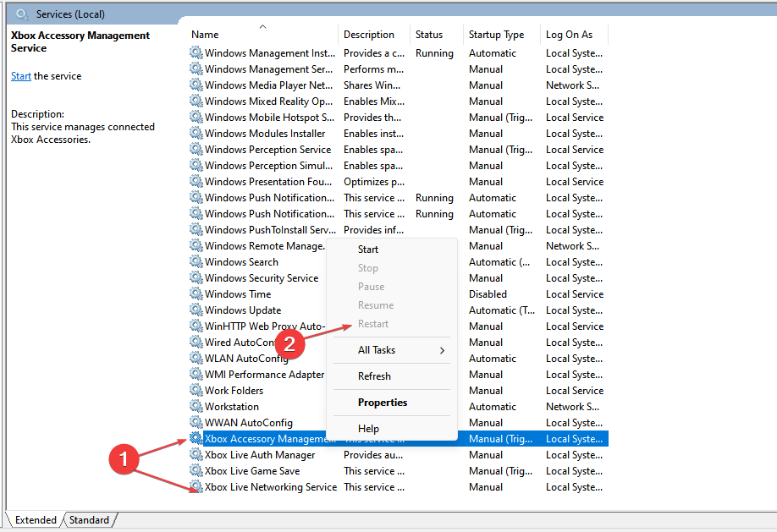Viewport: 777px width, 532px height.
Task: Click the Work Folders service name
Action: [x=234, y=391]
